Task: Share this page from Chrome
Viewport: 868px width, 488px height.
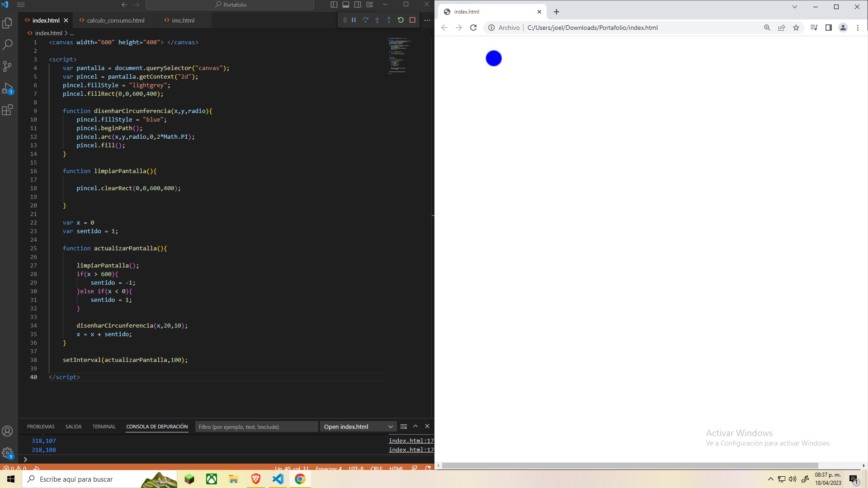Action: point(782,28)
